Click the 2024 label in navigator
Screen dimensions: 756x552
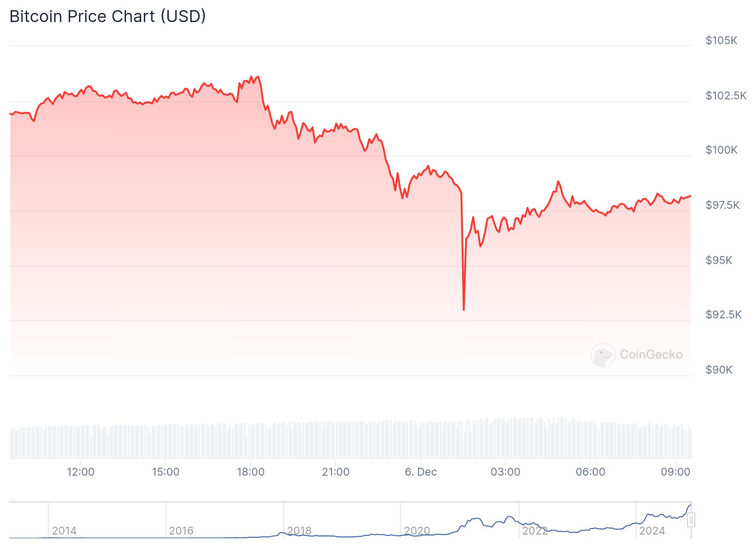pyautogui.click(x=652, y=531)
